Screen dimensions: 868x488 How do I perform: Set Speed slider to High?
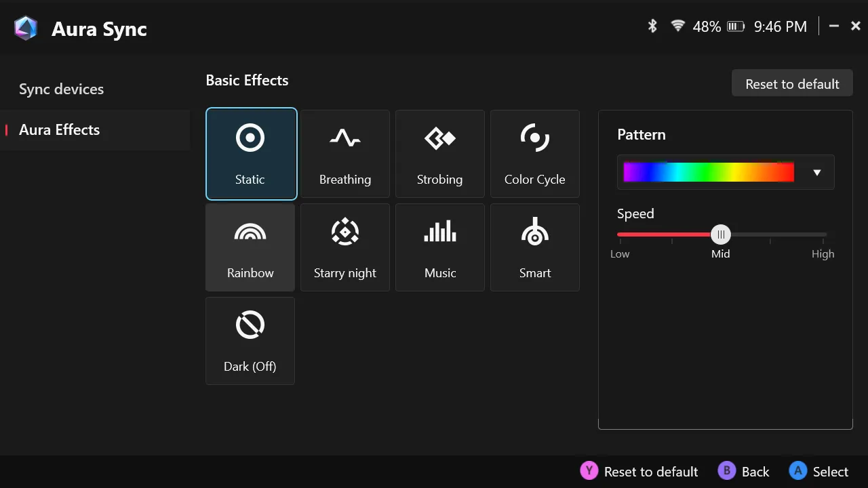(825, 235)
